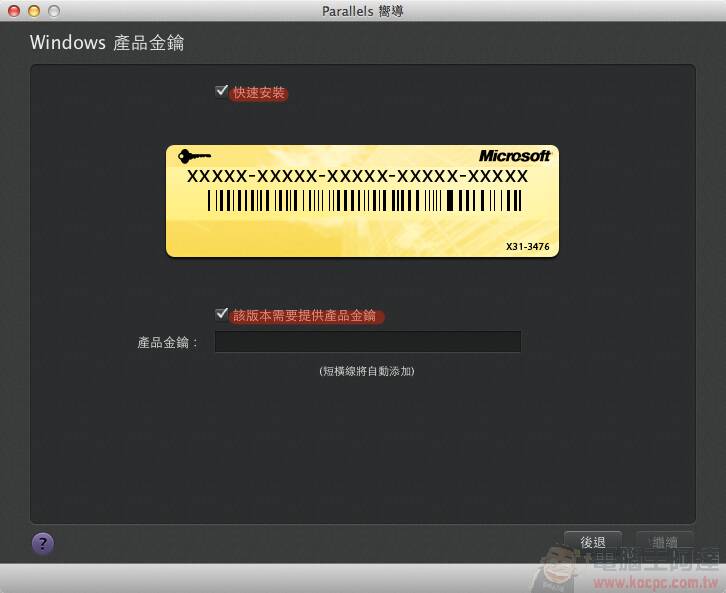Toggle the 該版本需要提供產品金鑰 checkbox

tap(222, 314)
